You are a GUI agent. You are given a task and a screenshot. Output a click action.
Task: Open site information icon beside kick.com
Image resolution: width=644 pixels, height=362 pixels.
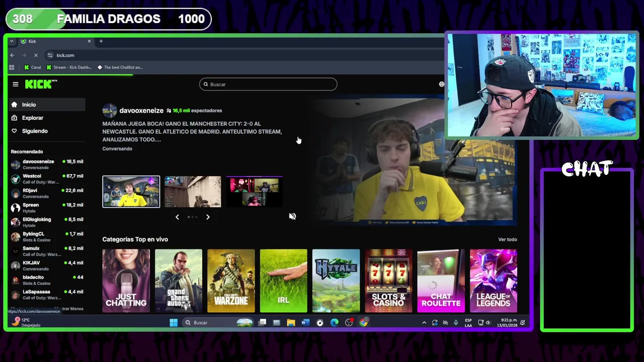click(x=50, y=55)
